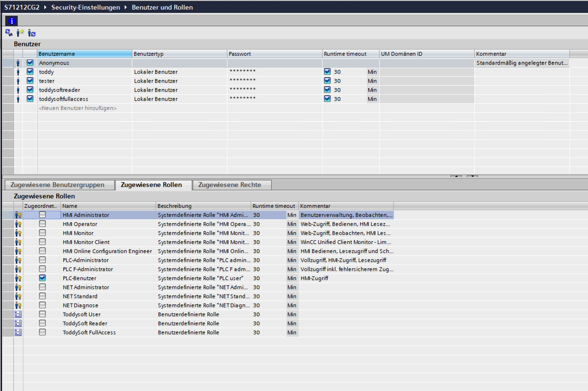Click Benutzerdefinierte Rolle description of ToddySoft Reader
Screen dimensions: 588x391
[188, 323]
